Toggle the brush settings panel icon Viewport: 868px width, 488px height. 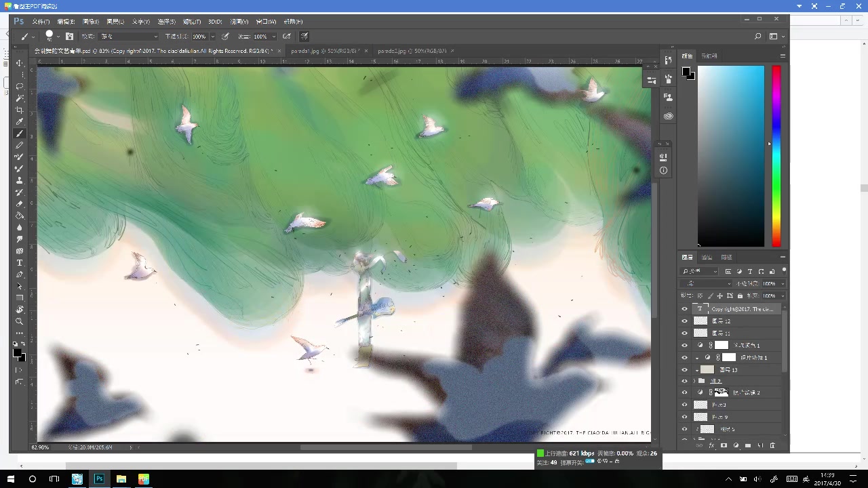pos(69,37)
